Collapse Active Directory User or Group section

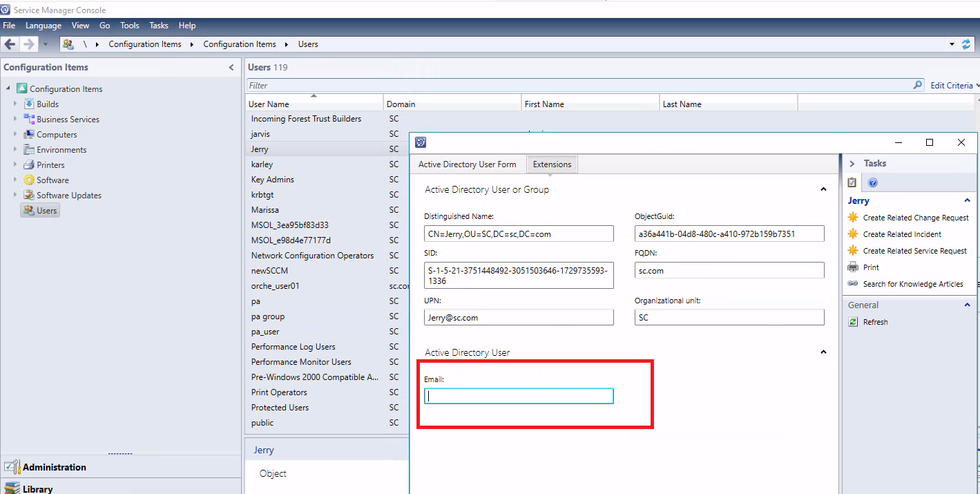pyautogui.click(x=823, y=189)
